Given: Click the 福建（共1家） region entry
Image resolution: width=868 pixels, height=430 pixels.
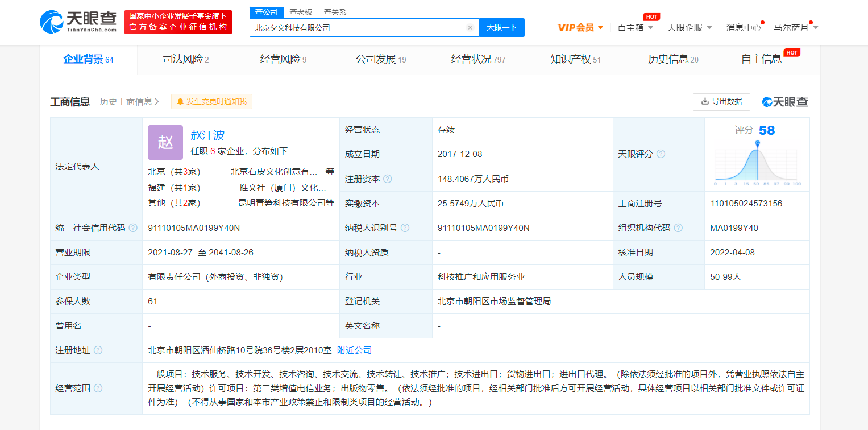Looking at the screenshot, I should pyautogui.click(x=174, y=187).
